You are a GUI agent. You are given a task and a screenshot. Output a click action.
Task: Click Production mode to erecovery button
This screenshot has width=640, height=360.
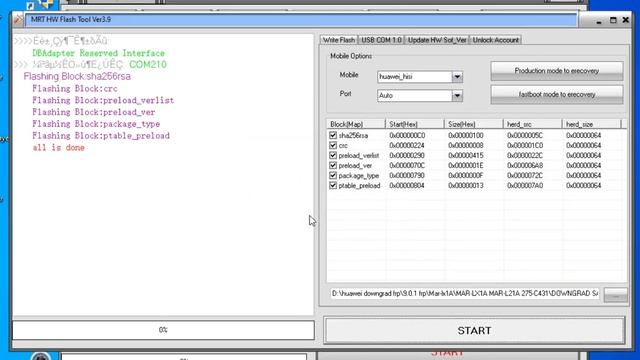tap(557, 71)
